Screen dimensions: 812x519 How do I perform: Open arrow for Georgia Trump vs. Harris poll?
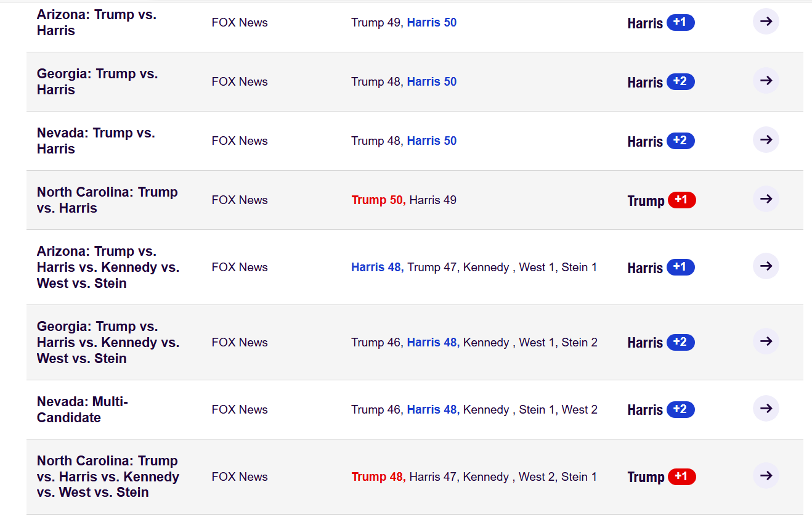coord(766,81)
